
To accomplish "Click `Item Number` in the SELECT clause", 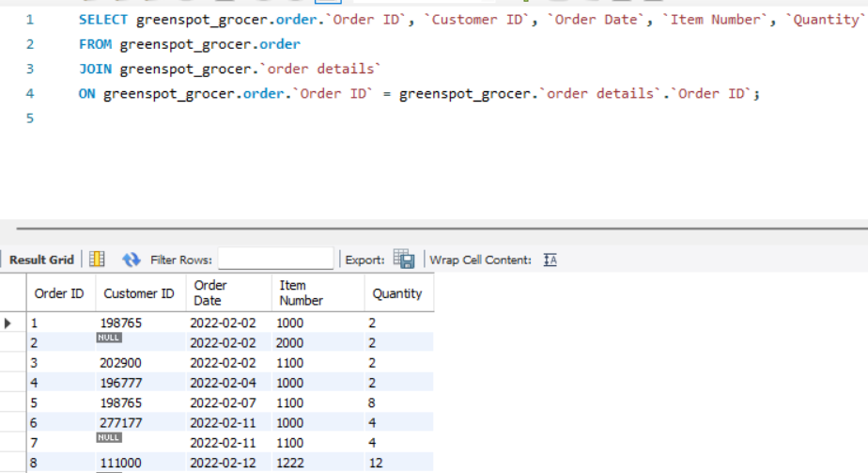I will click(715, 20).
